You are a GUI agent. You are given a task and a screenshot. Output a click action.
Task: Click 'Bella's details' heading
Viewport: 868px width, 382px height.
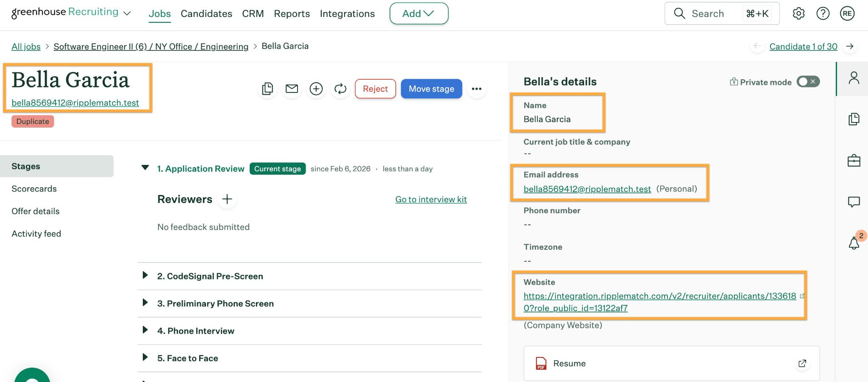[x=560, y=81]
